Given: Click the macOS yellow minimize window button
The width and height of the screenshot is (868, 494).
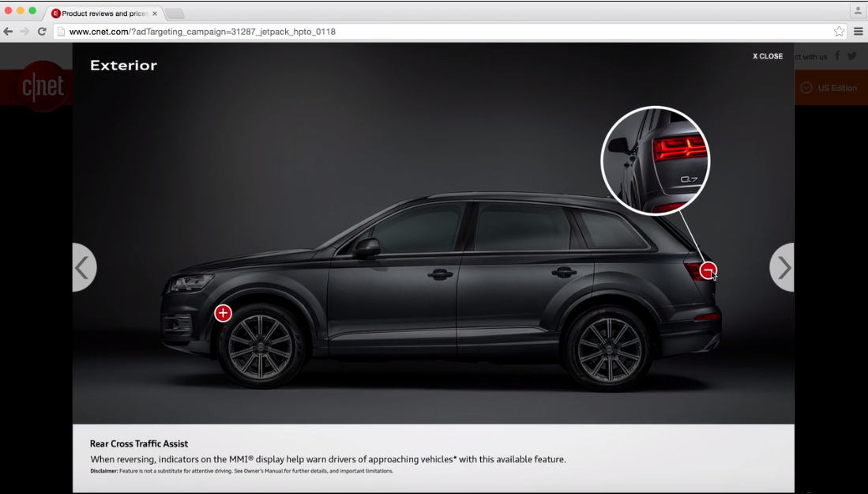Looking at the screenshot, I should pyautogui.click(x=20, y=11).
